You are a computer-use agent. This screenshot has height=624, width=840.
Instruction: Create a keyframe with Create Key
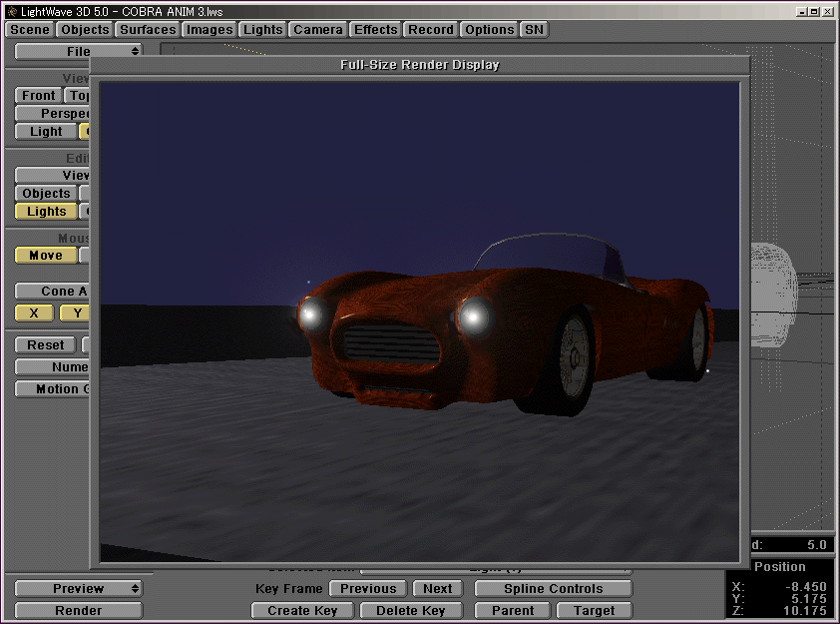click(x=301, y=609)
